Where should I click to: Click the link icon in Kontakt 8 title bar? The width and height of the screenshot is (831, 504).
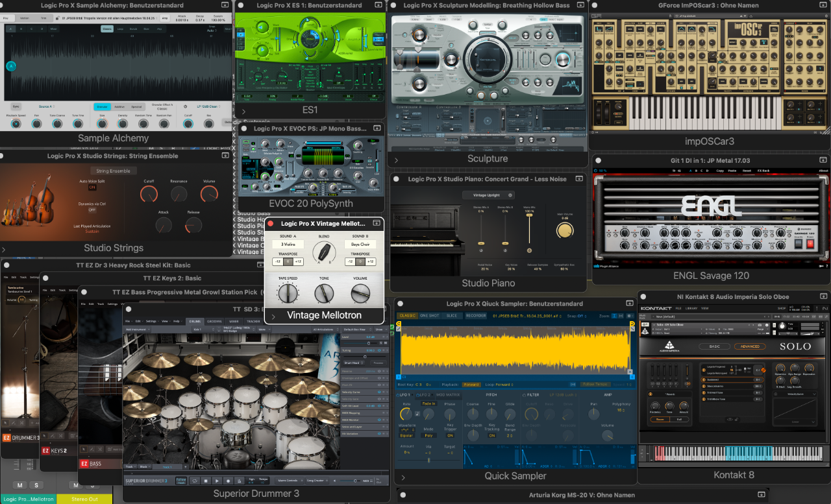click(823, 296)
